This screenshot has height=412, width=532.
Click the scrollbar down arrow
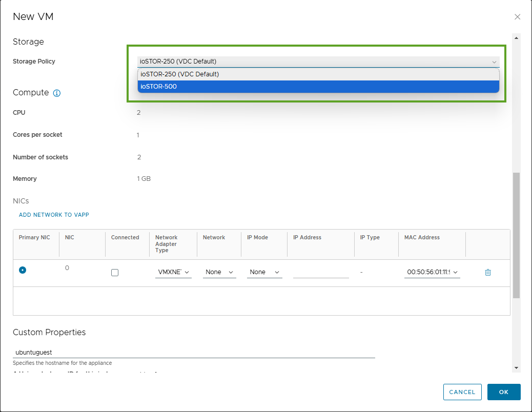tap(516, 368)
